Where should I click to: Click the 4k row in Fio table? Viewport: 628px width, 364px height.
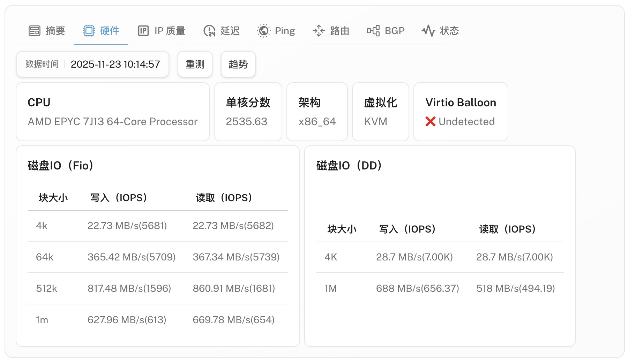(x=158, y=226)
